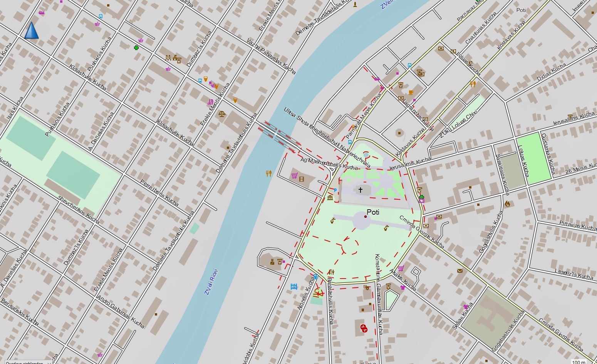Select the Shevchenkos Kucha label

79,210
